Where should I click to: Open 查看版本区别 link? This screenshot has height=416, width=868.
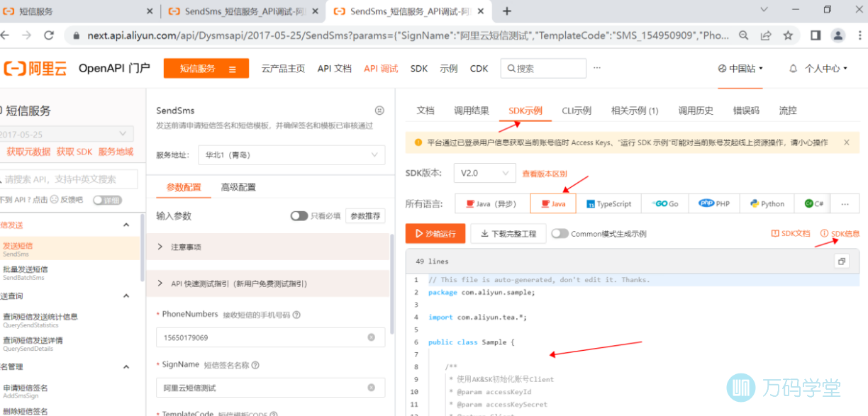545,174
